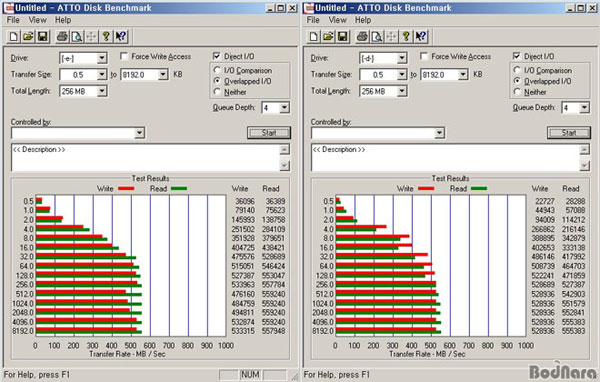The image size is (600, 382).
Task: Click Open folder icon in right window toolbar
Action: [328, 36]
